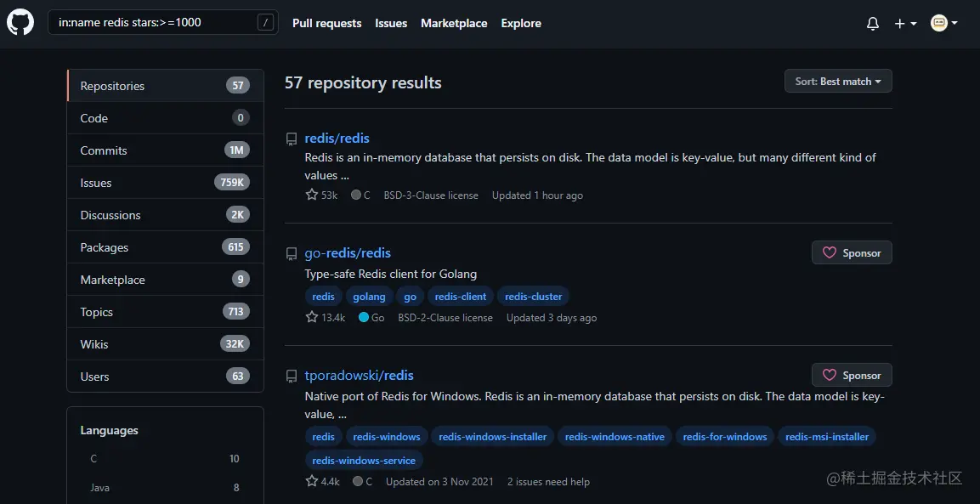This screenshot has width=980, height=504.
Task: Select the Wikis results filter
Action: point(165,344)
